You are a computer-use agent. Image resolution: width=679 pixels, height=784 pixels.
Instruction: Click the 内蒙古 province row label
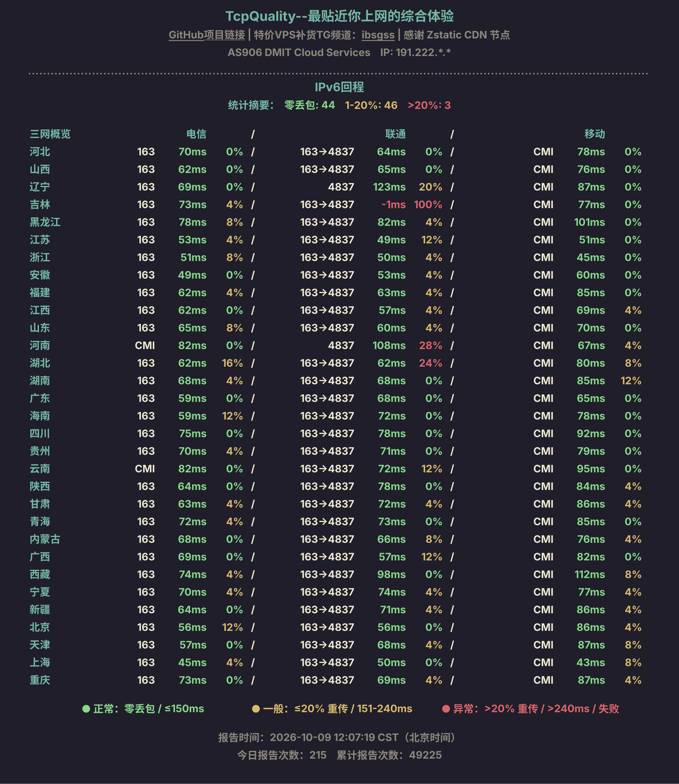click(x=45, y=539)
